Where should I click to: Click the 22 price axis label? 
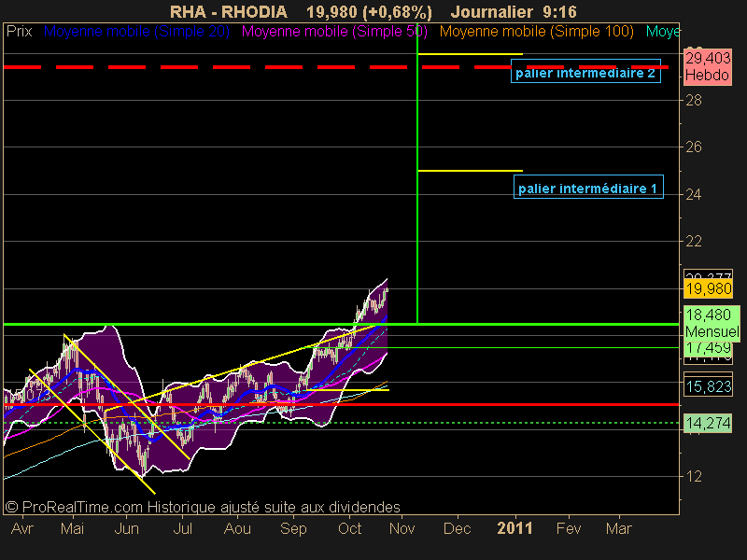tap(694, 242)
